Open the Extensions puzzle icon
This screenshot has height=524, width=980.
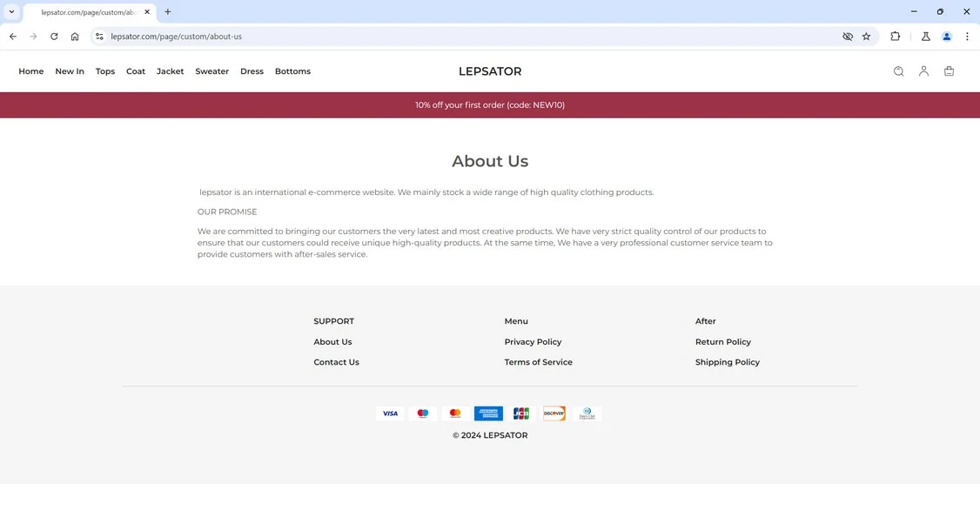click(895, 37)
